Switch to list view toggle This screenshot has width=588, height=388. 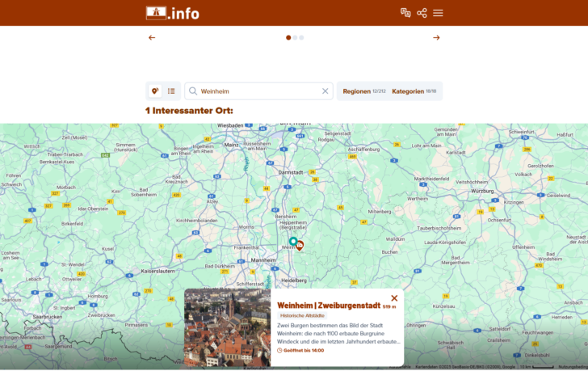171,91
